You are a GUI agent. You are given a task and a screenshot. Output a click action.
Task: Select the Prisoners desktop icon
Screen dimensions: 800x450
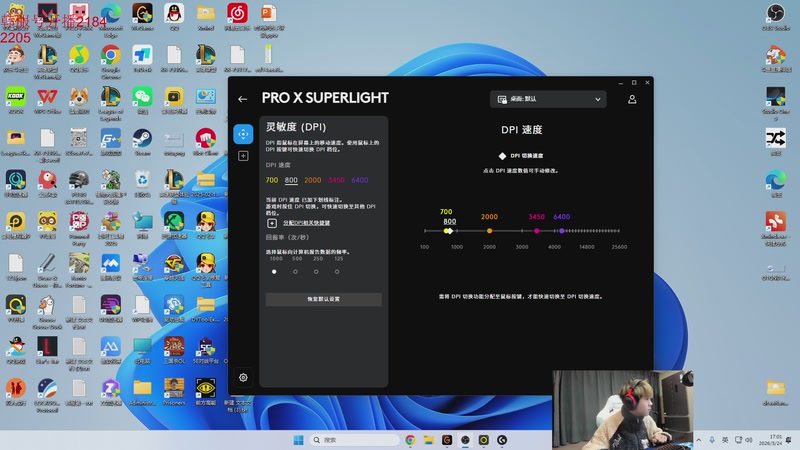coord(174,392)
